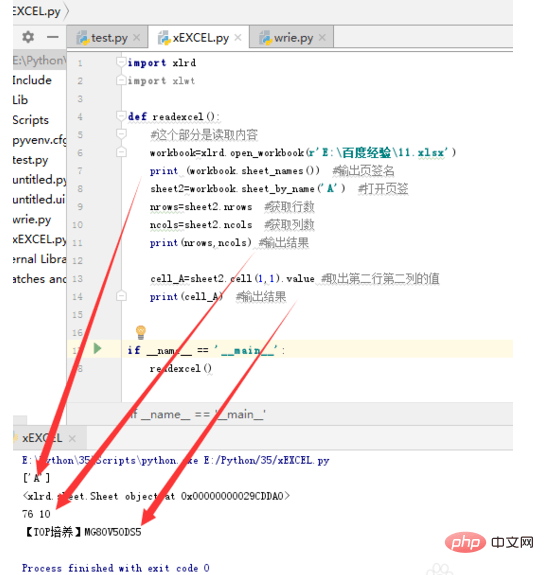Close the wrie.py editor tab
Image resolution: width=544 pixels, height=575 pixels.
coord(322,37)
